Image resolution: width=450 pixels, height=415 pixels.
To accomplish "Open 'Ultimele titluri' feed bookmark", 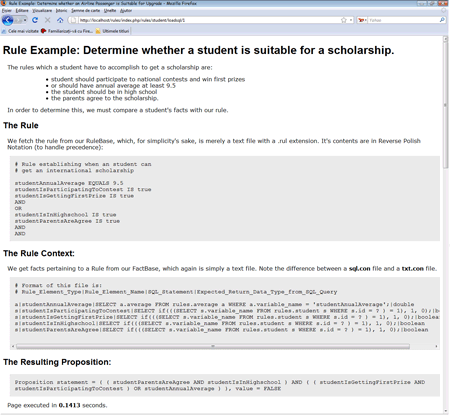I will point(112,31).
